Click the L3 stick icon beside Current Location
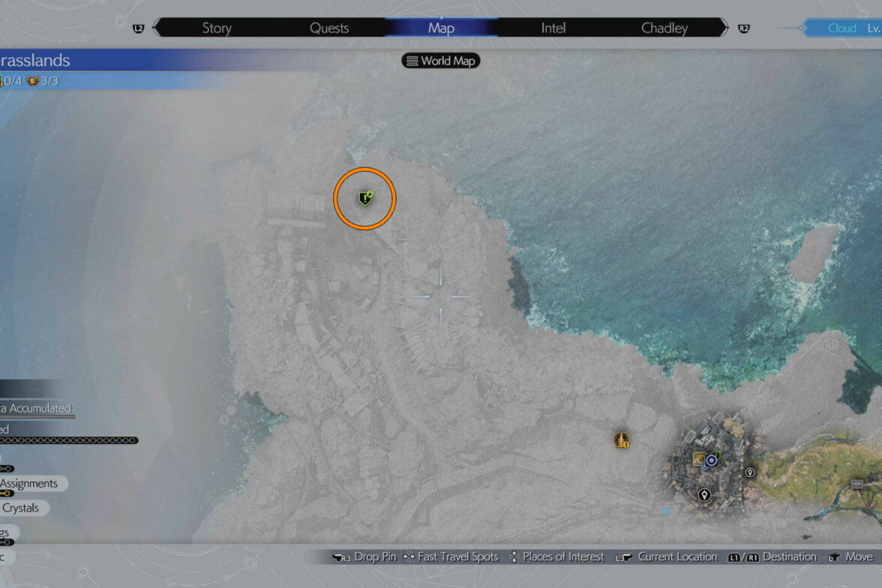The height and width of the screenshot is (588, 882). pyautogui.click(x=624, y=557)
